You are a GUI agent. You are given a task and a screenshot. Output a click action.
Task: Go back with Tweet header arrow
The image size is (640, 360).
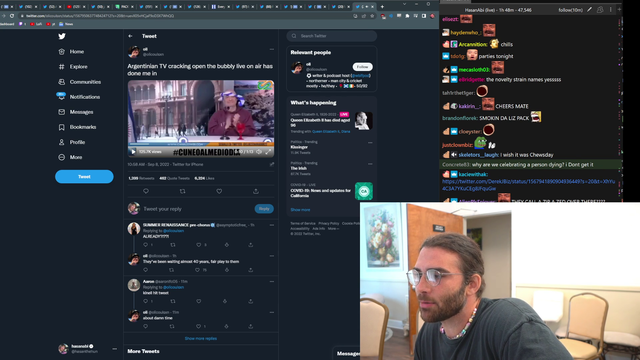click(130, 36)
